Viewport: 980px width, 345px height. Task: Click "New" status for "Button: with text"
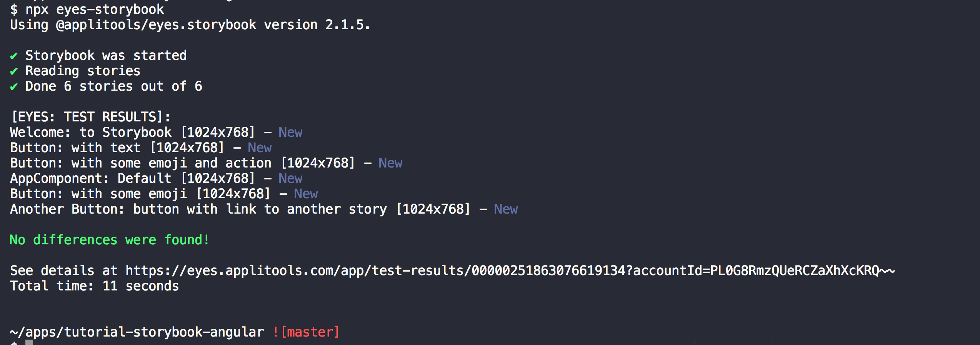(260, 148)
